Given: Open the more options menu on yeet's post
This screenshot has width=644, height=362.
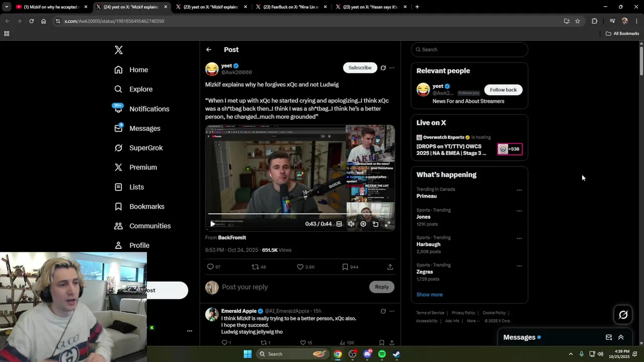Looking at the screenshot, I should tap(392, 68).
